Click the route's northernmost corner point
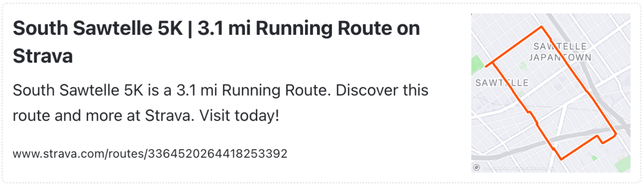This screenshot has height=192, width=644. pyautogui.click(x=541, y=27)
